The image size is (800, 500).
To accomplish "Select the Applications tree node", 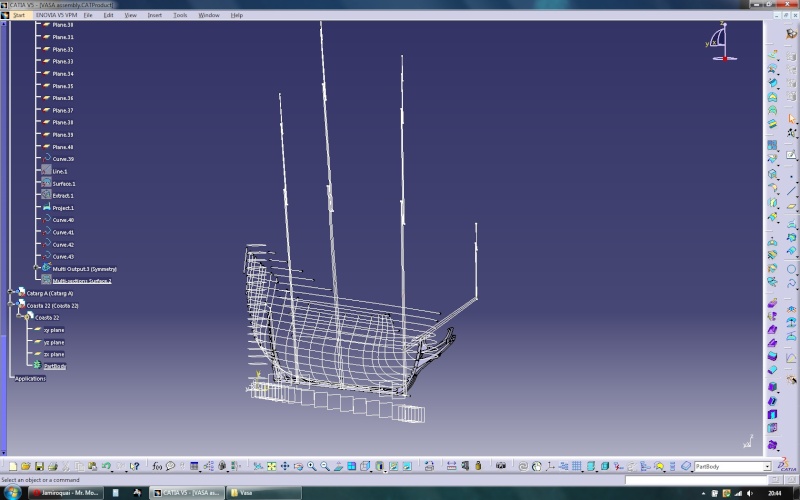I will pos(30,379).
